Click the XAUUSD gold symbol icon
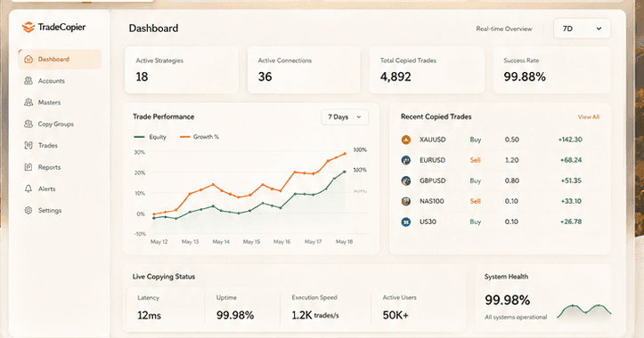The width and height of the screenshot is (644, 338). [x=406, y=140]
